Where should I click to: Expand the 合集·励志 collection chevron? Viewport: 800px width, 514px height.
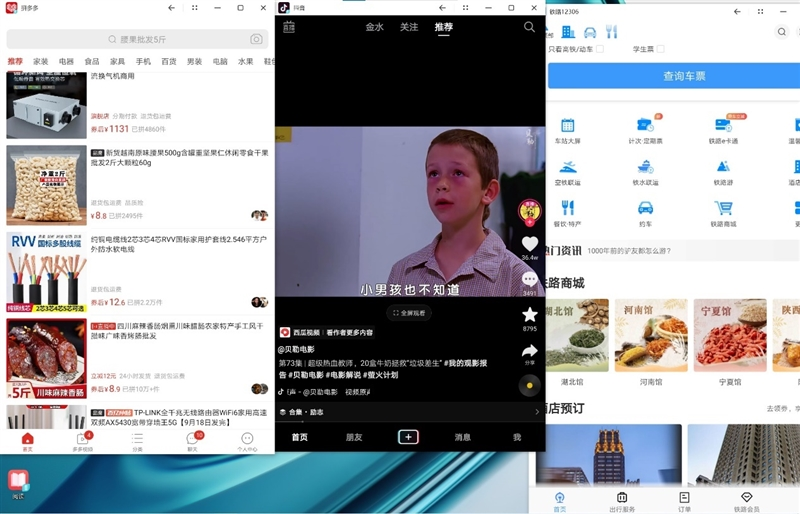click(x=537, y=412)
